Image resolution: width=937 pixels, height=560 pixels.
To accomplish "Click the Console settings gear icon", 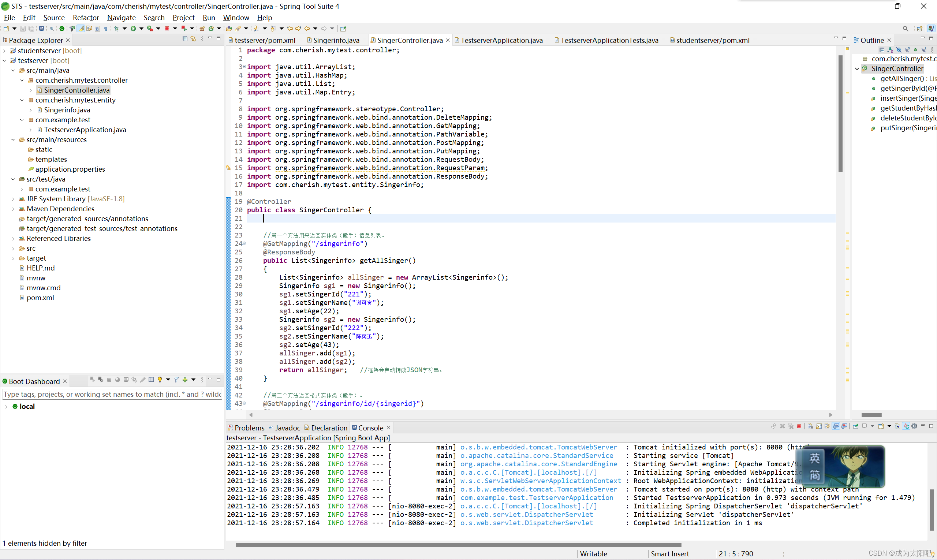I will [914, 426].
